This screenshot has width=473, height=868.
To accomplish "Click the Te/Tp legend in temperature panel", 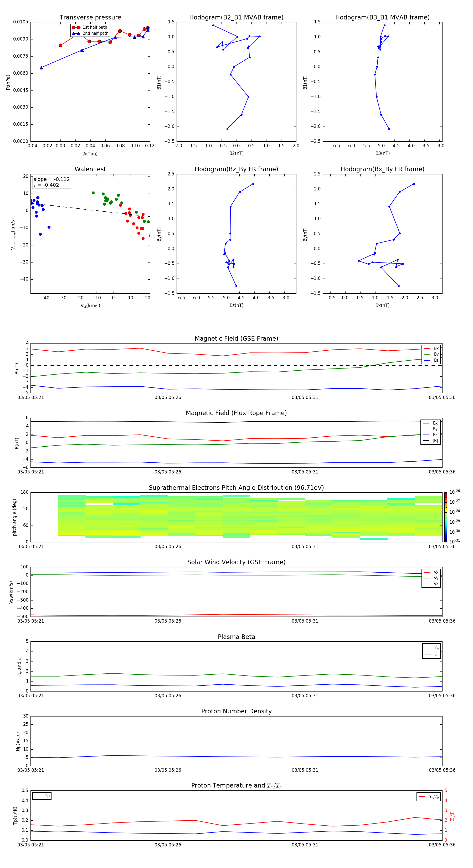I will 429,796.
